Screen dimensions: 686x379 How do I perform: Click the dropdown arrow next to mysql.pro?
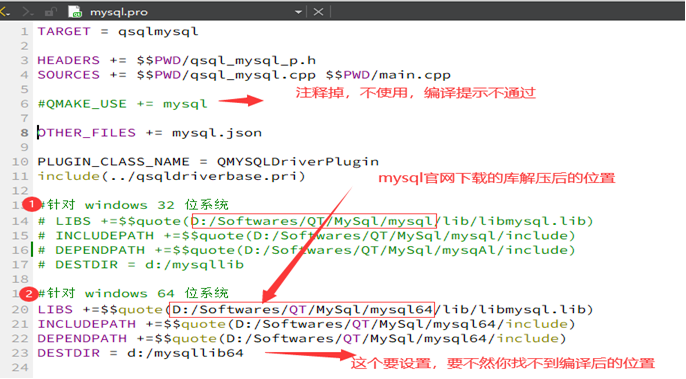pyautogui.click(x=298, y=12)
